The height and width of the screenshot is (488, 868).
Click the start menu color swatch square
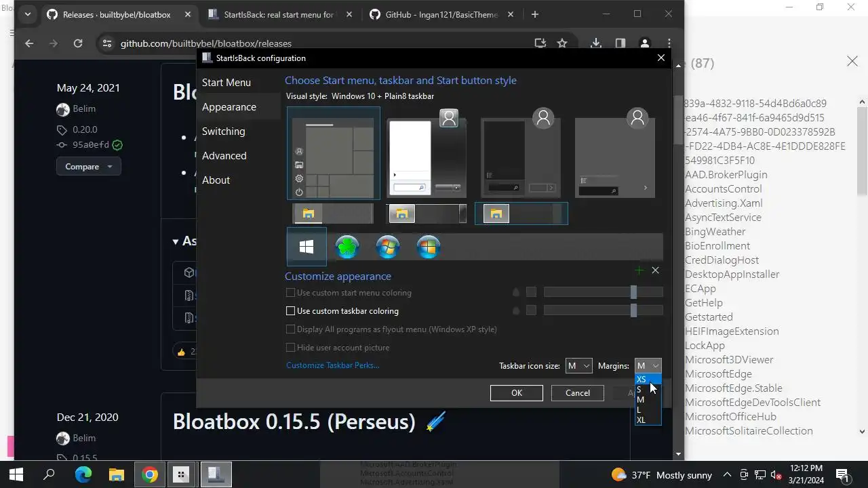click(x=531, y=292)
